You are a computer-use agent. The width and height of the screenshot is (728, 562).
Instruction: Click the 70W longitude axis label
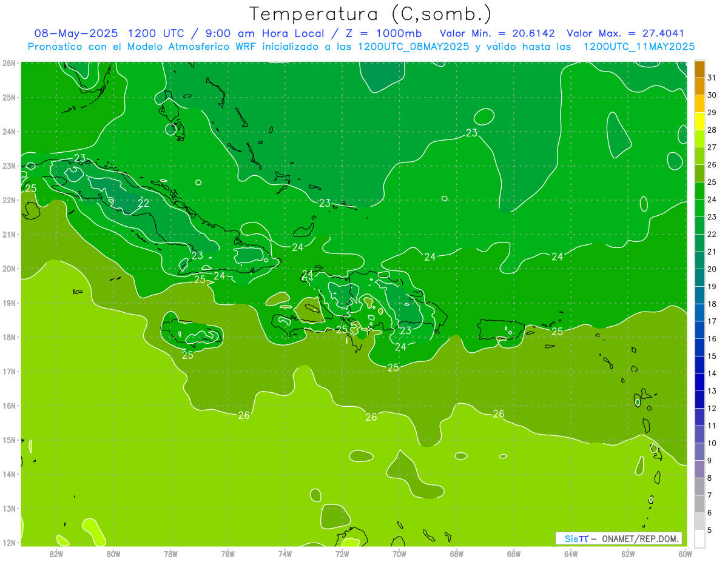(399, 554)
